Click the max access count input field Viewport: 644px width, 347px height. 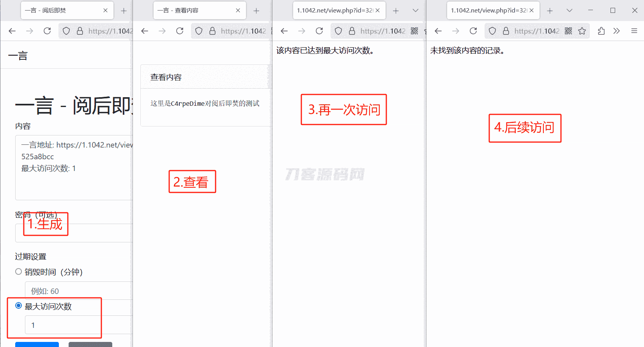click(x=79, y=325)
